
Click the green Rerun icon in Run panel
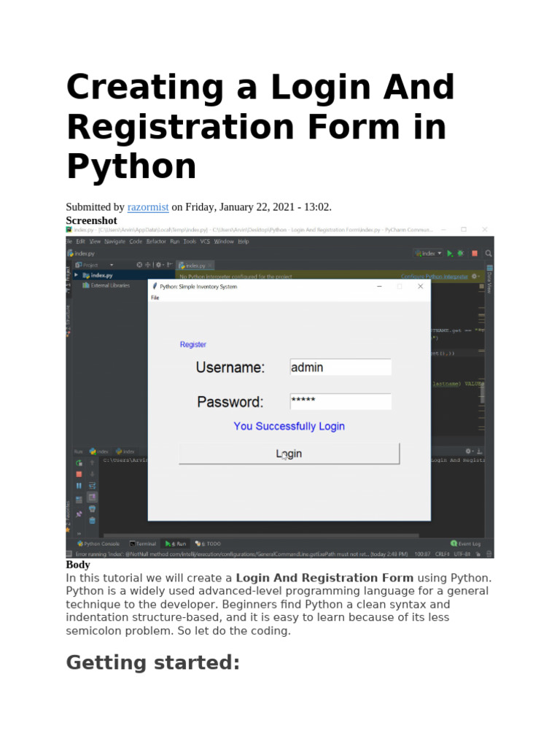79,462
